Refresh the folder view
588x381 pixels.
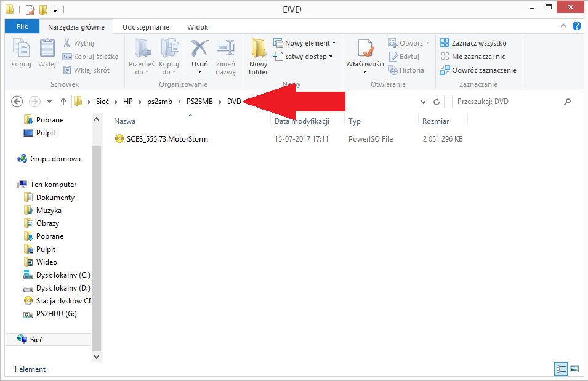[437, 102]
